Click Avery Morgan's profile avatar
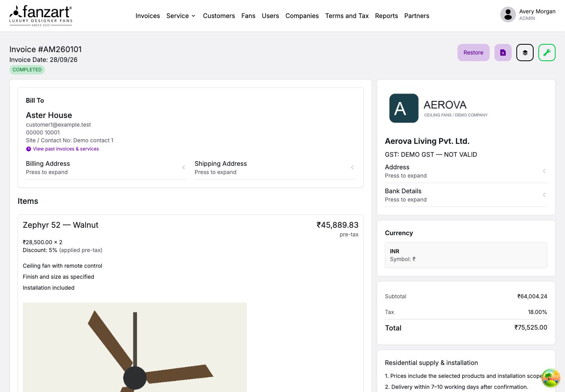This screenshot has width=565, height=392. [x=508, y=15]
